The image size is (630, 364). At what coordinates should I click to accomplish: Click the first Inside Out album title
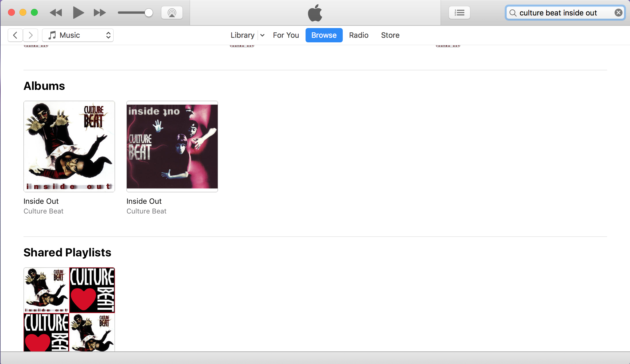[x=41, y=201]
